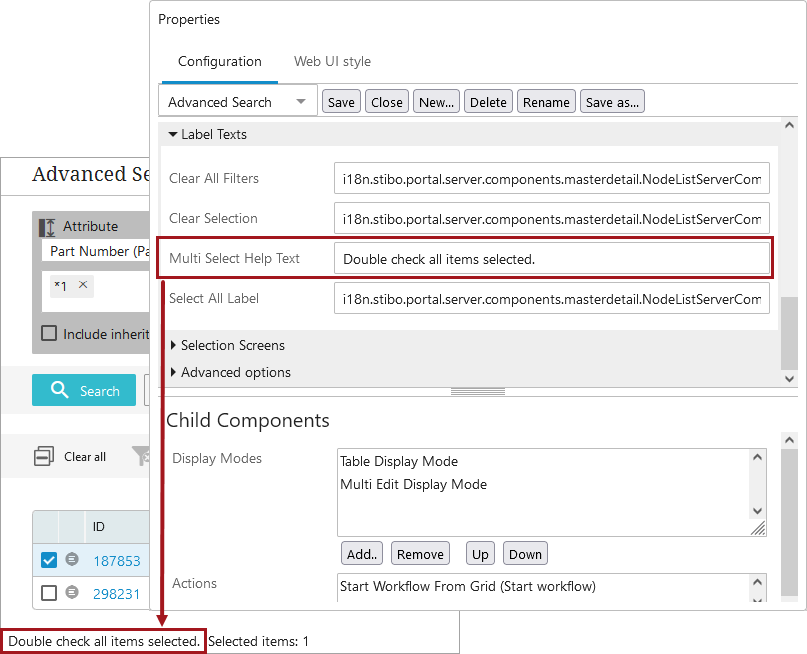This screenshot has height=654, width=807.
Task: Click the object icon for row 187853
Action: (x=72, y=559)
